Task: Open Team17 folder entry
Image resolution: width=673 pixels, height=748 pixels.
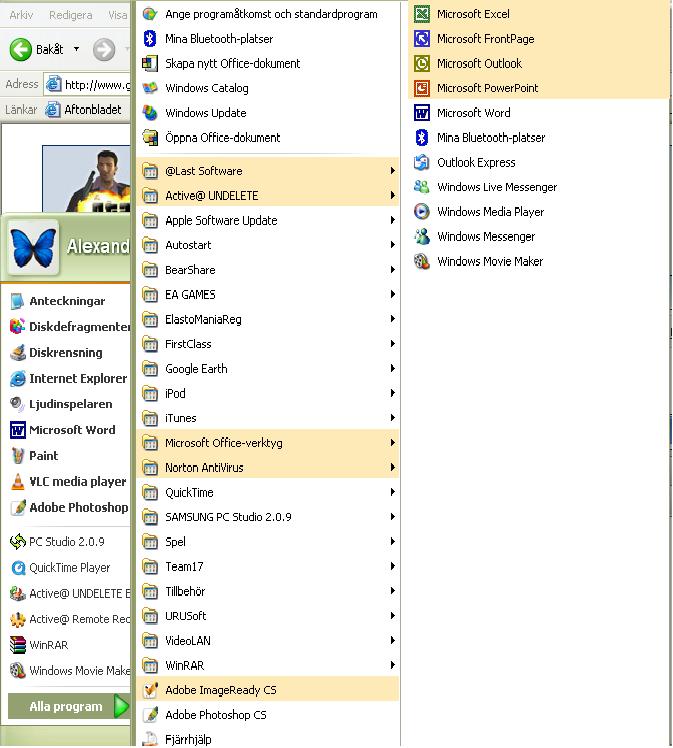Action: pos(268,567)
